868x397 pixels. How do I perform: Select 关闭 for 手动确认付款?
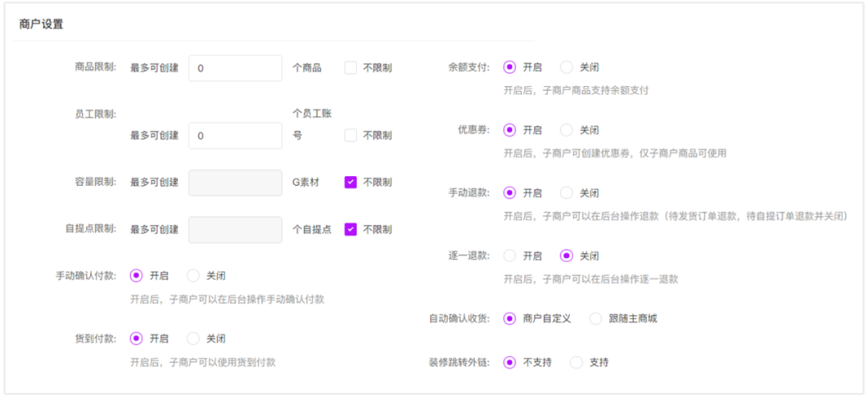(x=193, y=276)
